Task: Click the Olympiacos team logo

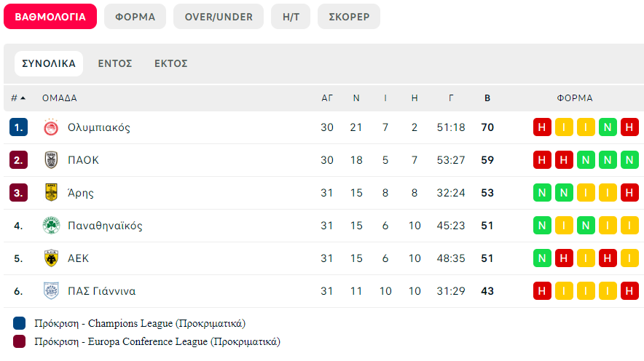Action: (51, 127)
